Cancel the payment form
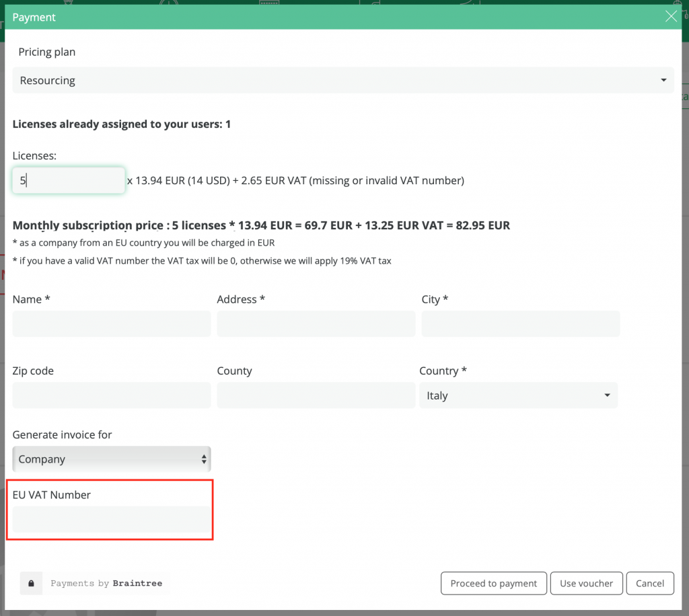Image resolution: width=689 pixels, height=616 pixels. (649, 583)
